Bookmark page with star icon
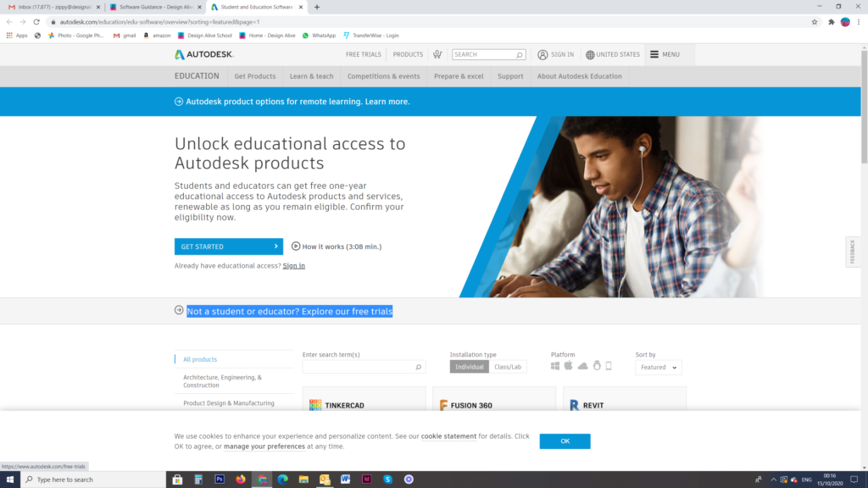 pyautogui.click(x=815, y=22)
